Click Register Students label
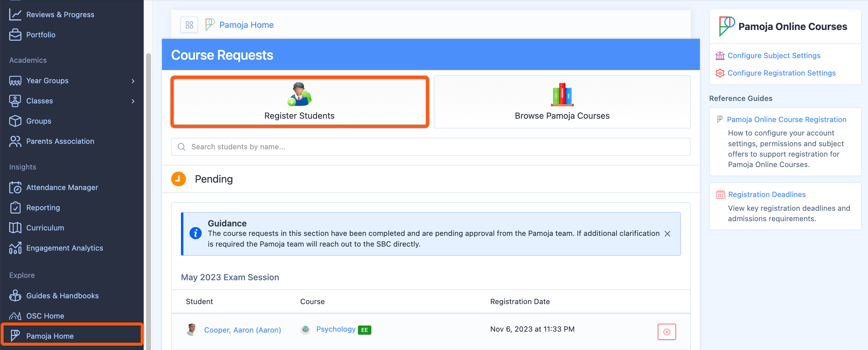Screen dimensions: 868x350 [x=299, y=116]
